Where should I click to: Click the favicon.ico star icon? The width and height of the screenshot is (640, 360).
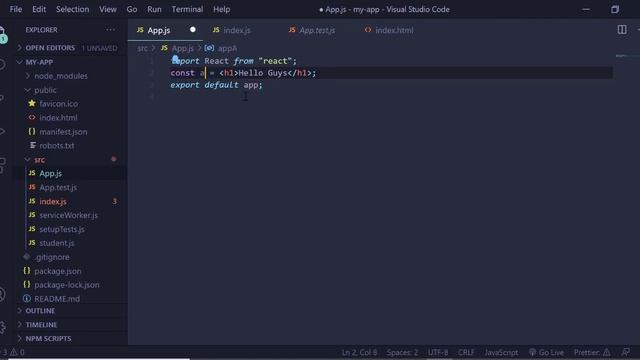pos(32,103)
